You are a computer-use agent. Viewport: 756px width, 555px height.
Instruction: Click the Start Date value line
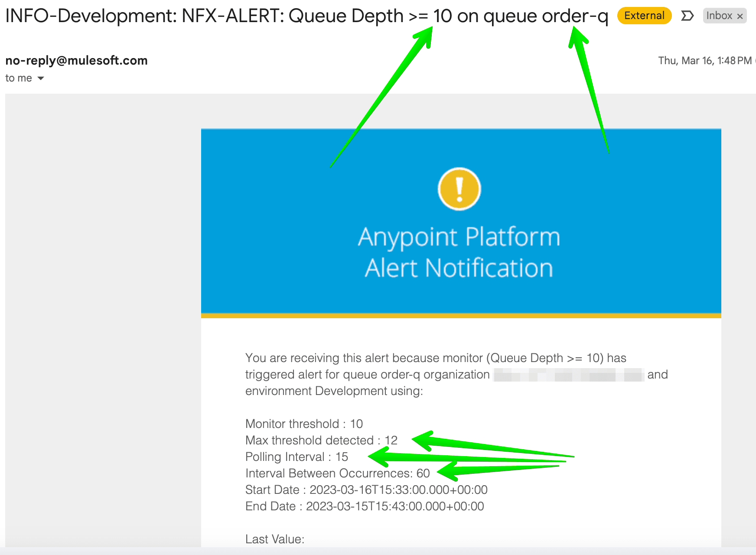366,490
